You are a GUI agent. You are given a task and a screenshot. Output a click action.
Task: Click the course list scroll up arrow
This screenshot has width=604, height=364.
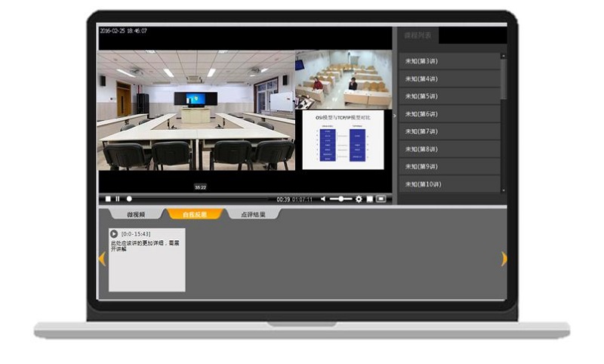click(503, 56)
